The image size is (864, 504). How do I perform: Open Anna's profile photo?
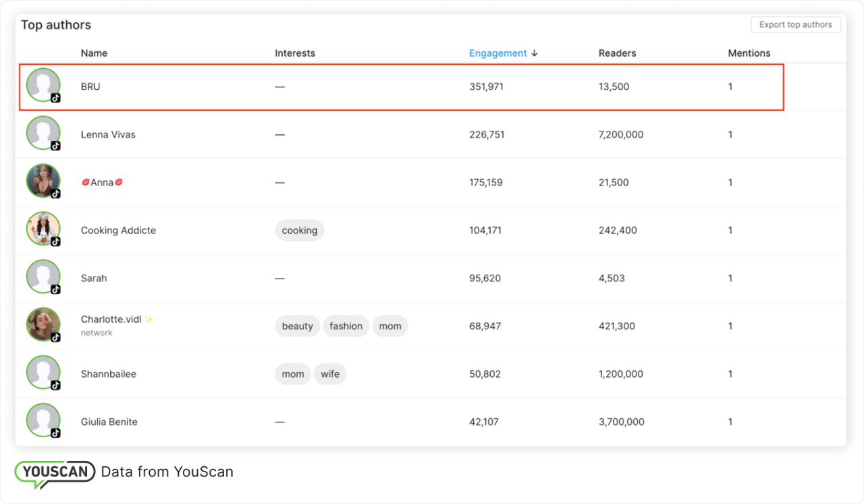(43, 181)
